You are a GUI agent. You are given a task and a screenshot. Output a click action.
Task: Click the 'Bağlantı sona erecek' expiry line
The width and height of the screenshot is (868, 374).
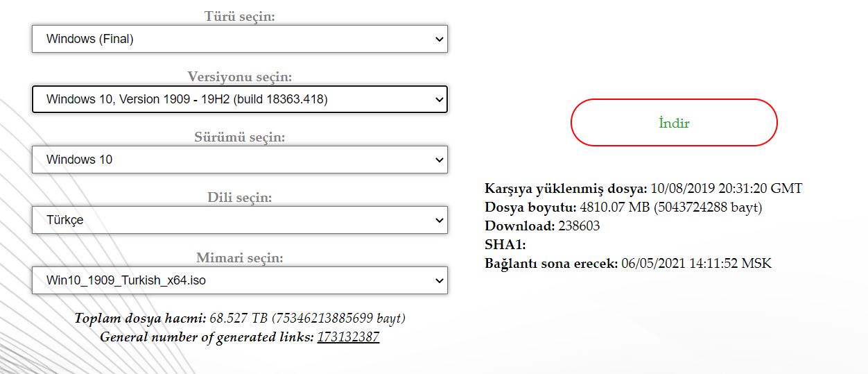pyautogui.click(x=628, y=264)
